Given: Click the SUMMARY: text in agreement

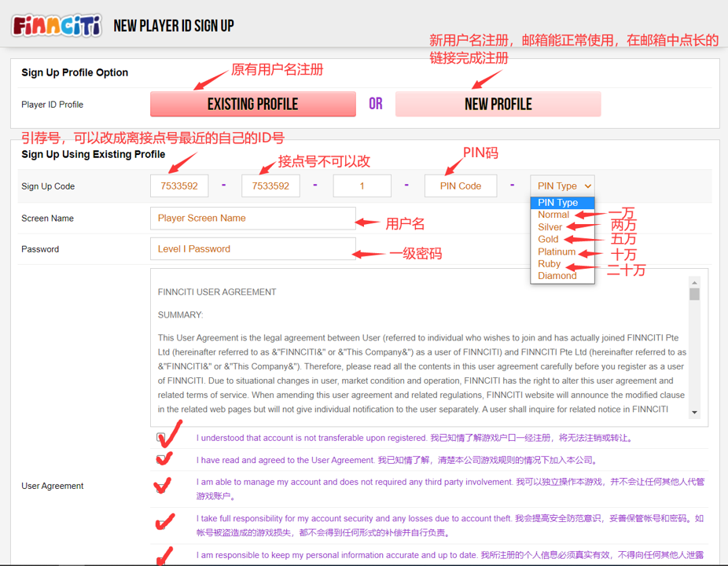Looking at the screenshot, I should tap(180, 314).
